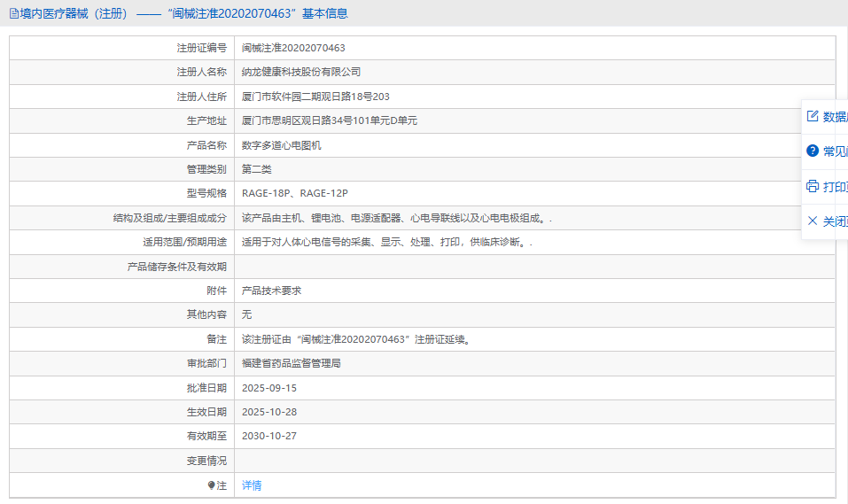Viewport: 848px width, 504px height.
Task: Click the question mark FAQ icon
Action: tap(813, 151)
